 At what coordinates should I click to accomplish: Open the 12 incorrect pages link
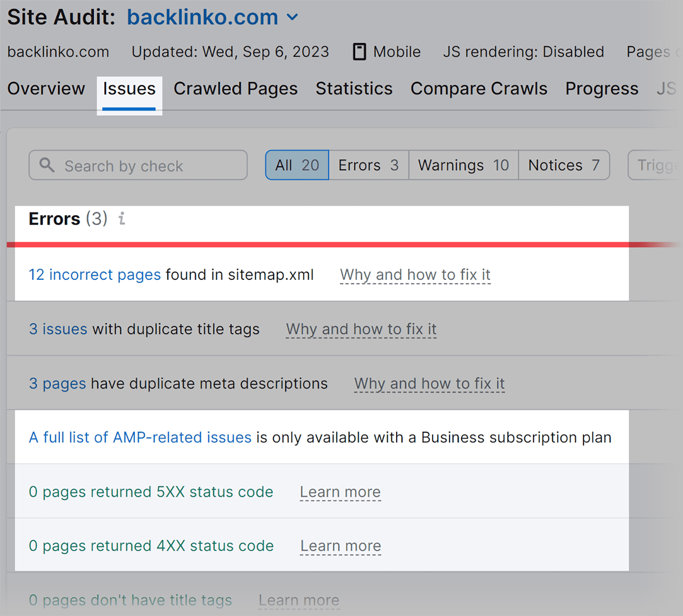click(x=94, y=275)
